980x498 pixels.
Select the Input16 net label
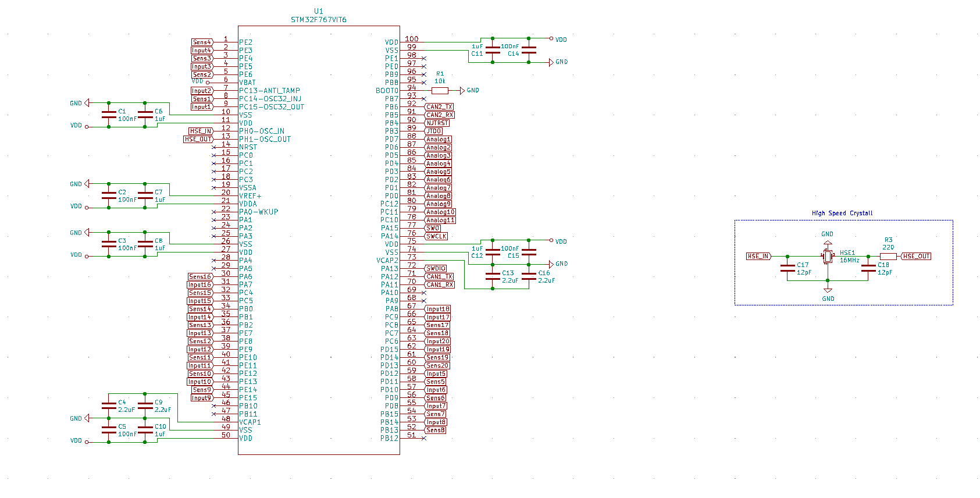click(199, 285)
